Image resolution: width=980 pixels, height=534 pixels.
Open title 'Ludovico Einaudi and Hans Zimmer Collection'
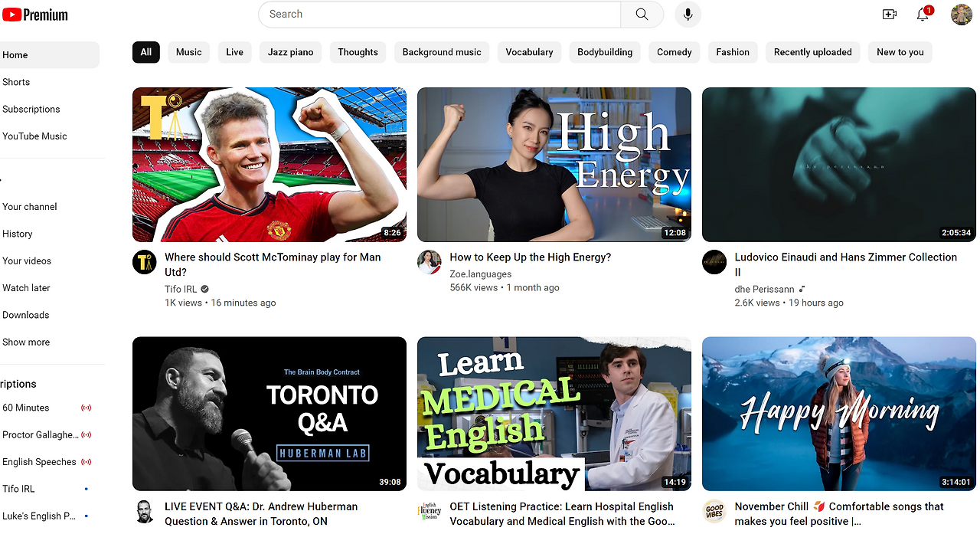click(x=846, y=264)
